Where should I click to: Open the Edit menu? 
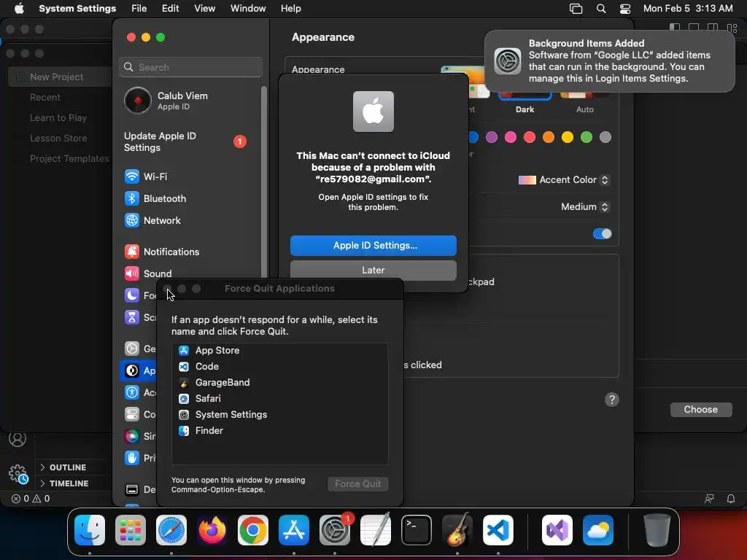[x=170, y=9]
